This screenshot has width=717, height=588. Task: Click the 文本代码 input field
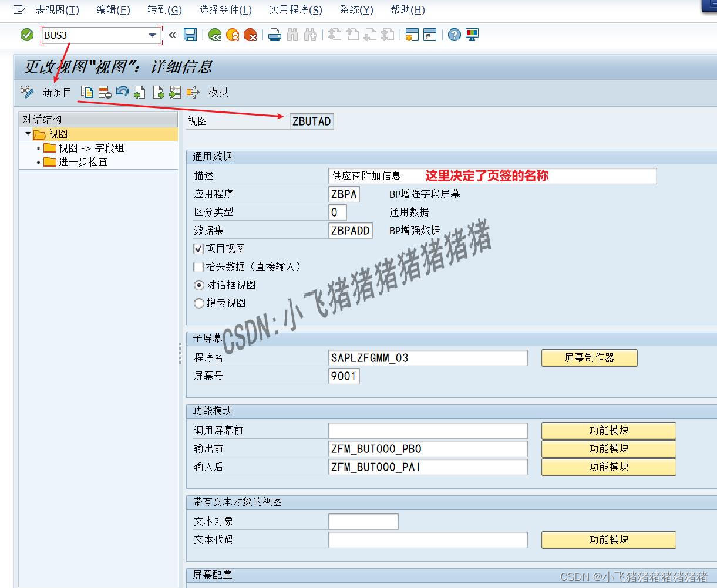pyautogui.click(x=428, y=539)
